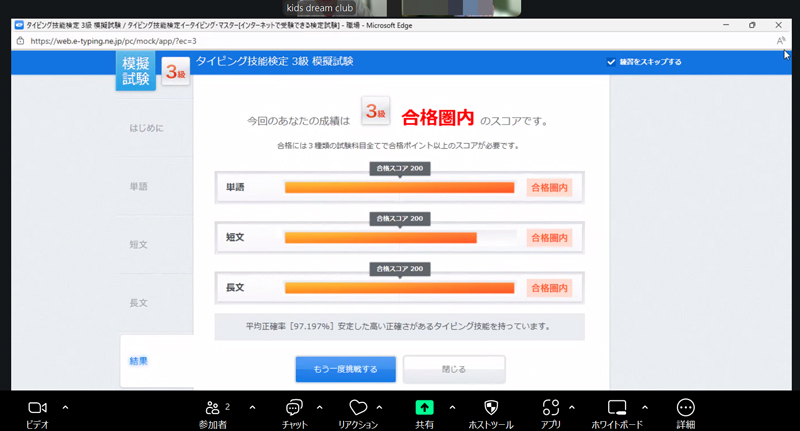Expand reactions options caret
This screenshot has height=431, width=800.
(x=379, y=408)
